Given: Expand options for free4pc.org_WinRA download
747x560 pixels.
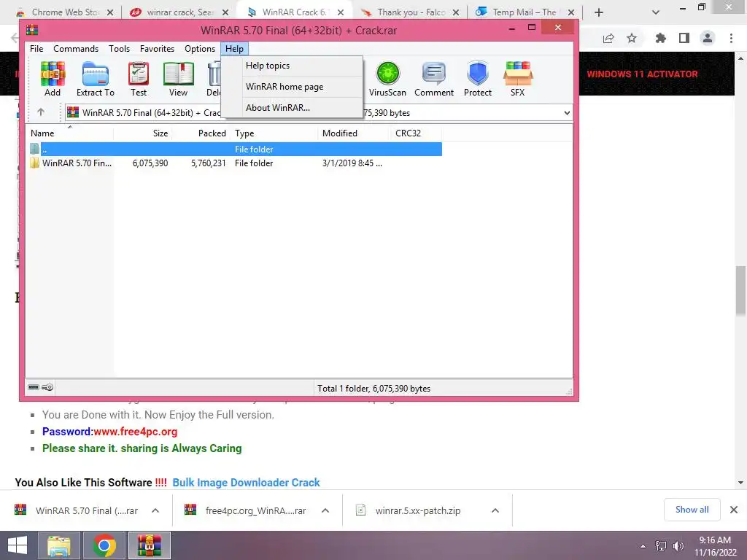Looking at the screenshot, I should coord(325,510).
